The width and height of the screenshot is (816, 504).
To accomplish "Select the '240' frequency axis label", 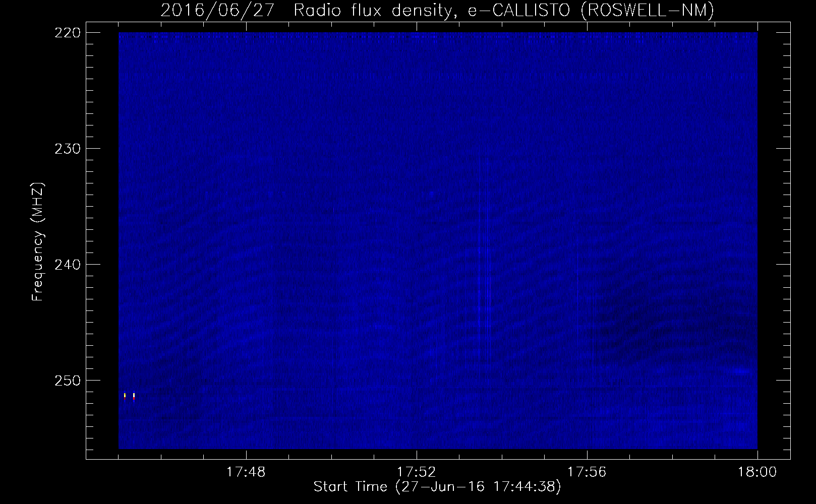I will click(67, 265).
